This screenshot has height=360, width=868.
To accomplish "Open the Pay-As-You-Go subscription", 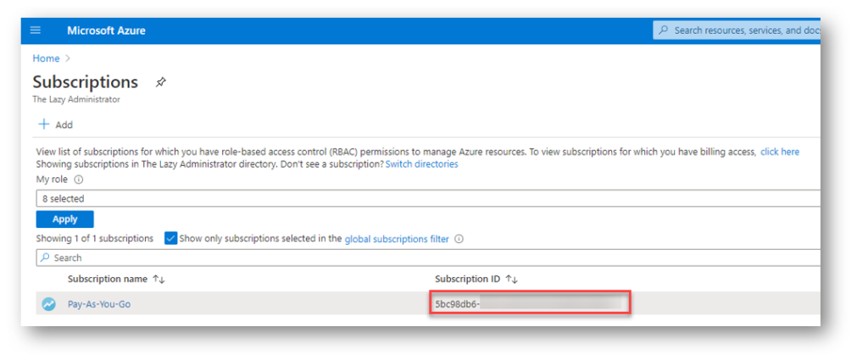I will point(99,303).
